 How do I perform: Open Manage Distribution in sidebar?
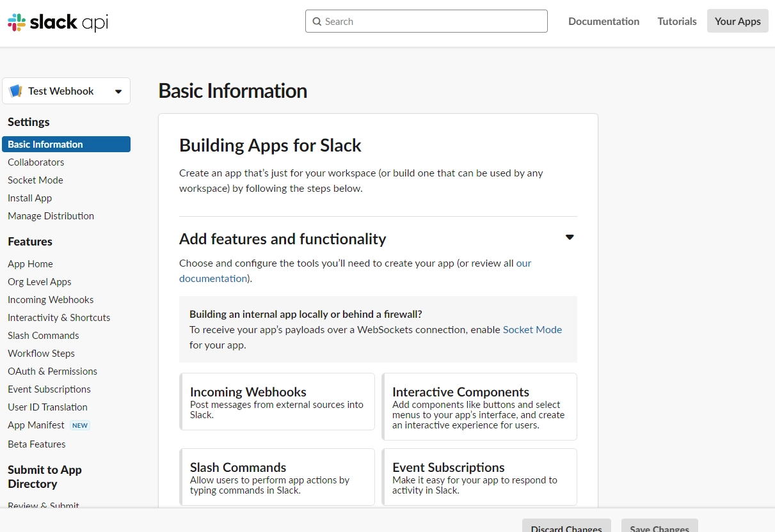pos(51,216)
